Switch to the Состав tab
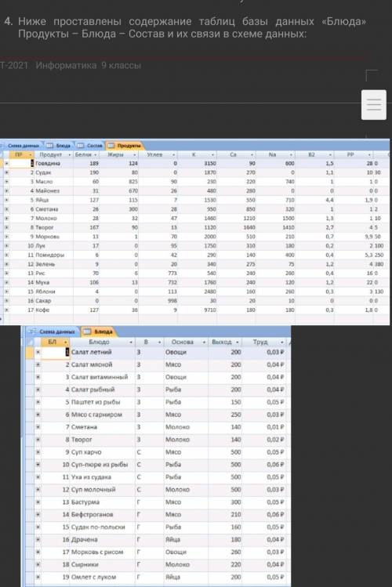Image resolution: width=392 pixels, height=587 pixels. tap(90, 145)
